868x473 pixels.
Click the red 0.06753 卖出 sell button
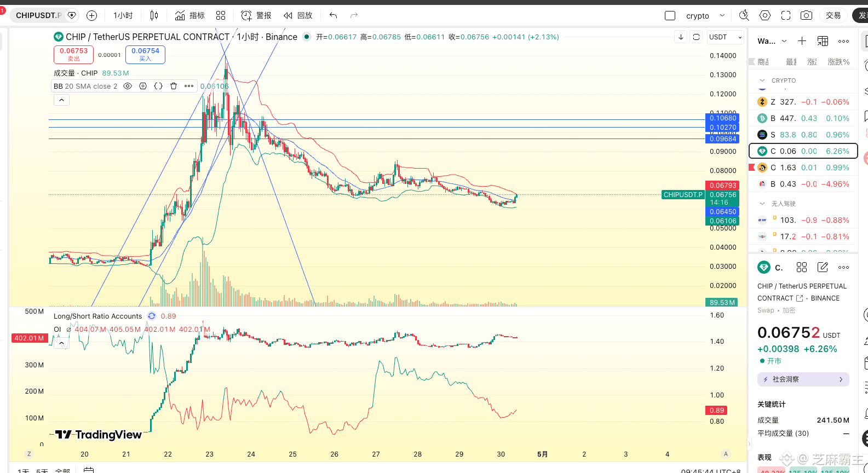(73, 54)
